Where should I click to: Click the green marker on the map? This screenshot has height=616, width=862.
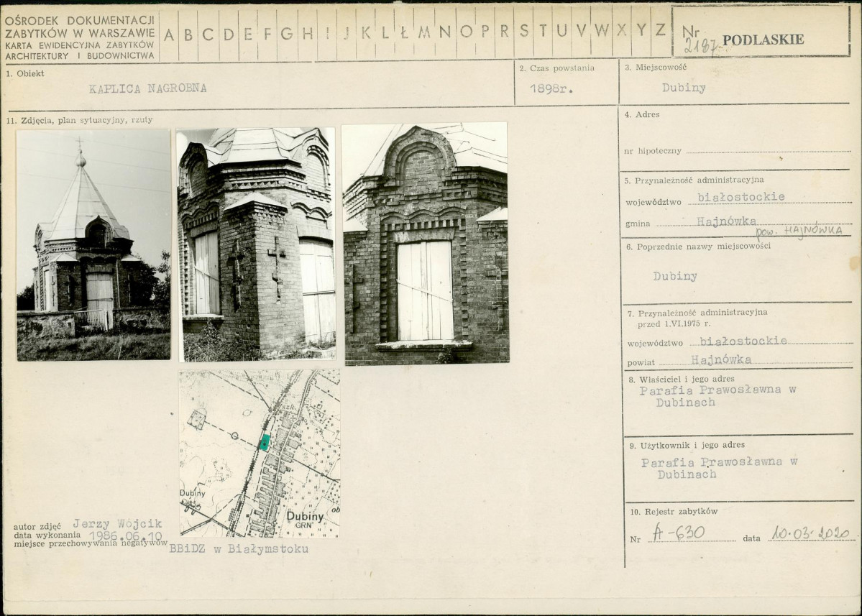265,442
